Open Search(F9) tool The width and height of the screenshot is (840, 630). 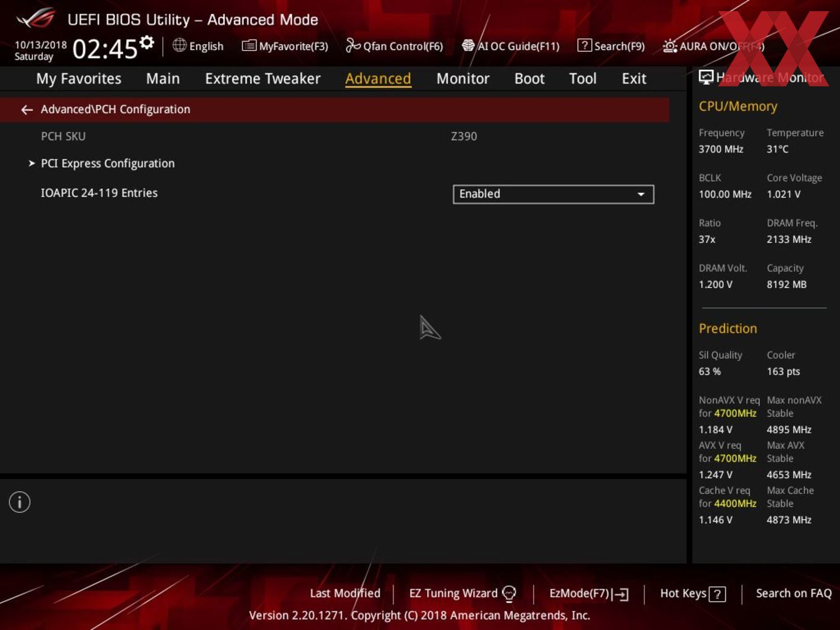tap(611, 46)
